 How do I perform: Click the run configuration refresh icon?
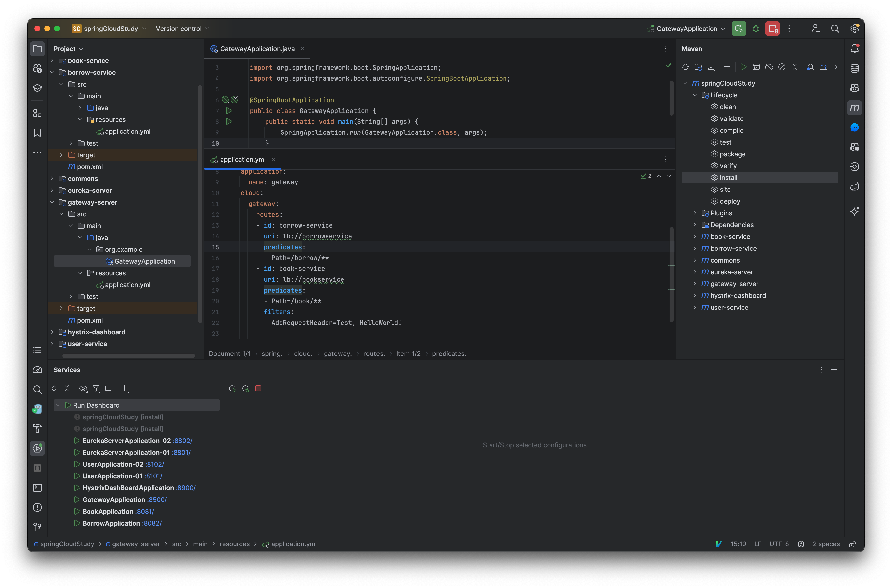click(x=232, y=388)
